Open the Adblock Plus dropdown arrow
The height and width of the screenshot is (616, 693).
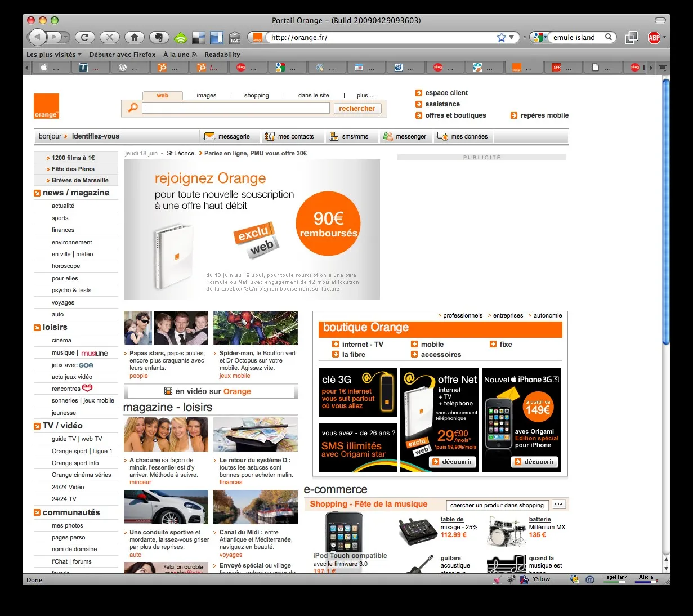click(x=664, y=37)
